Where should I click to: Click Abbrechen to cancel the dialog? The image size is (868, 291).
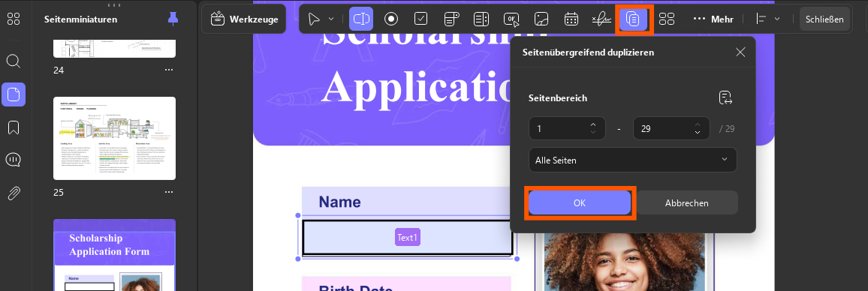tap(686, 203)
